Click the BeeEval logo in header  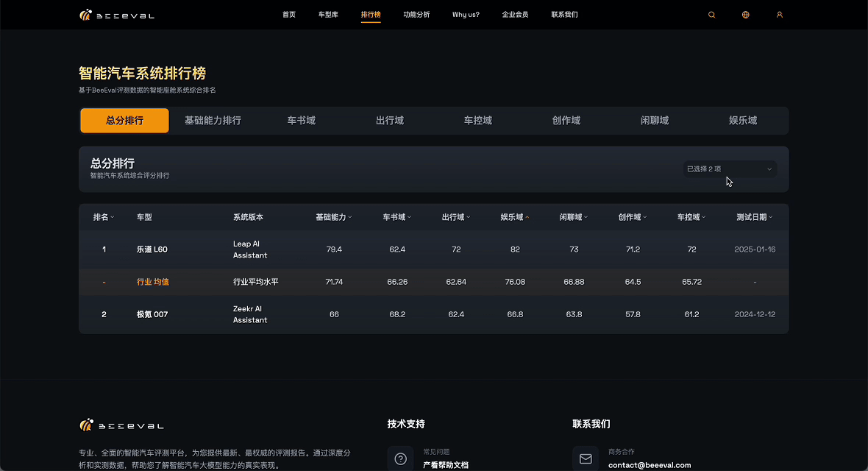point(117,15)
